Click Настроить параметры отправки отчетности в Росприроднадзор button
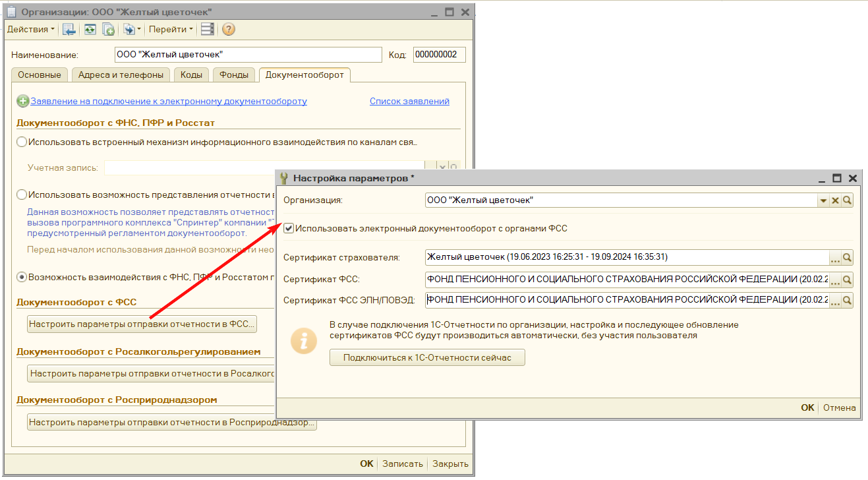Image resolution: width=868 pixels, height=480 pixels. 172,422
